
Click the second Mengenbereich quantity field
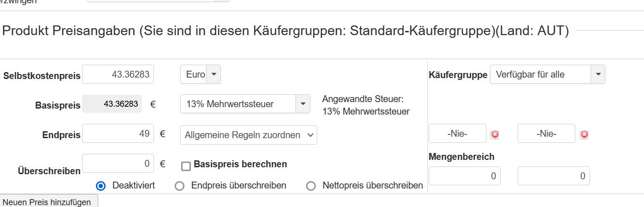[553, 176]
